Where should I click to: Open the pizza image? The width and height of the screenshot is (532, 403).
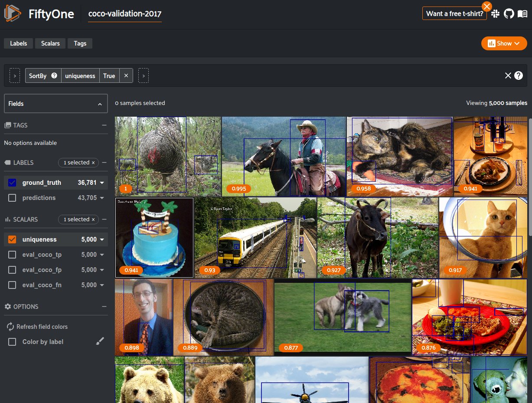(420, 380)
